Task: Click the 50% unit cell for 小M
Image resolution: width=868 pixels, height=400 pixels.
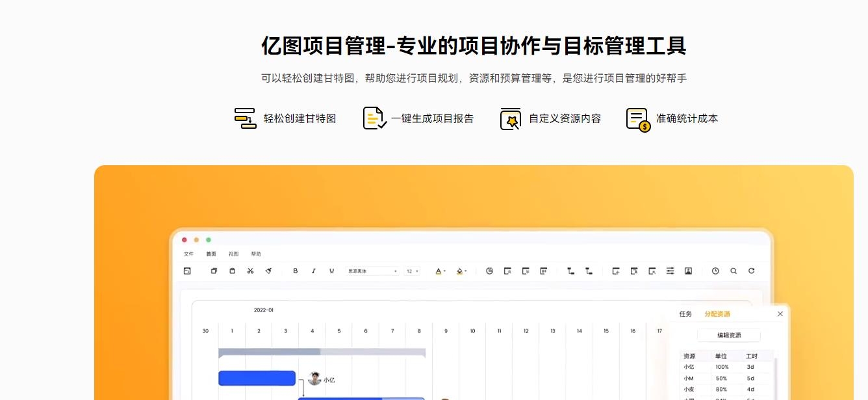Action: 721,378
